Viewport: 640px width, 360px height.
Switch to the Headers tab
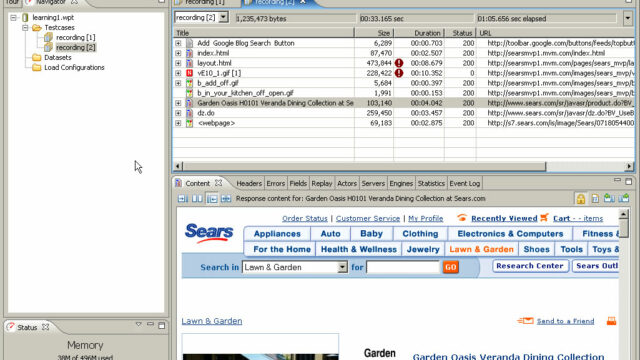(x=249, y=184)
